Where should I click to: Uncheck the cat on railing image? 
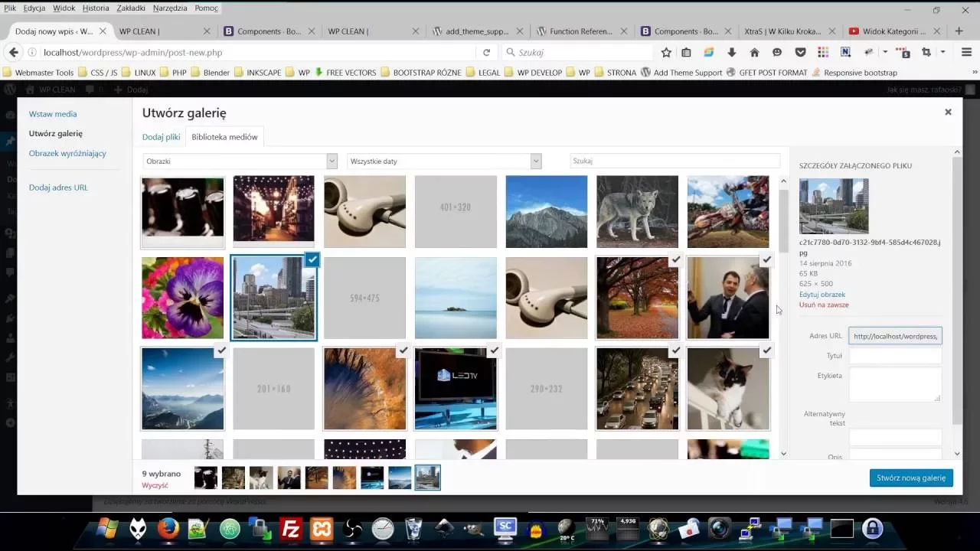pyautogui.click(x=766, y=350)
